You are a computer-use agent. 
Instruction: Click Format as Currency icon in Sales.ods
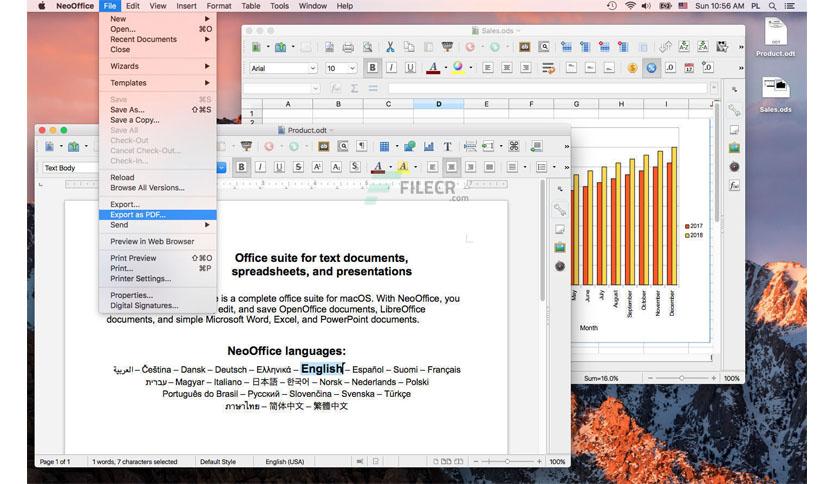[x=632, y=68]
